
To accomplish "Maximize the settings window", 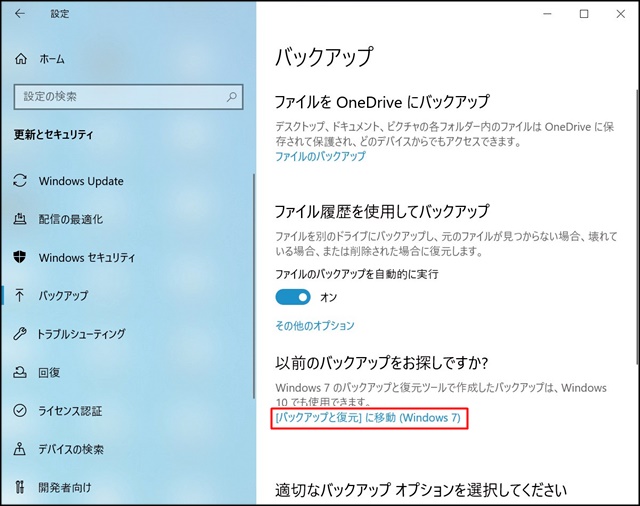I will coord(584,14).
